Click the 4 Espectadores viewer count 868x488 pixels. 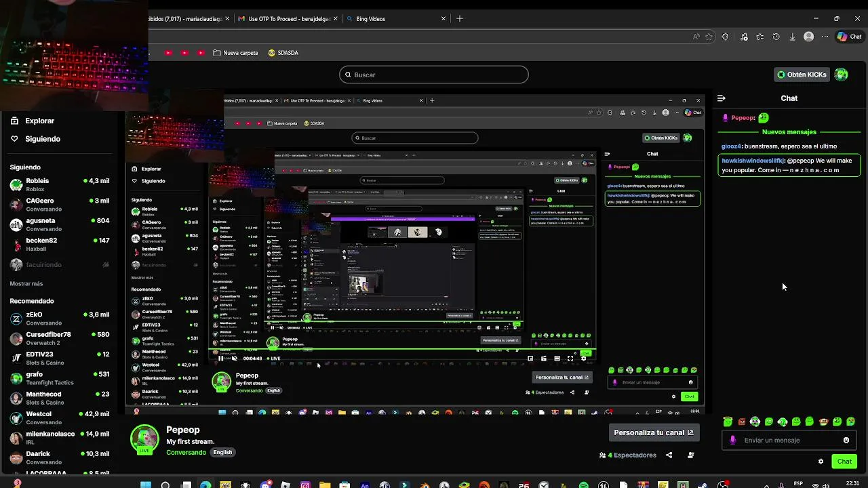click(x=628, y=455)
